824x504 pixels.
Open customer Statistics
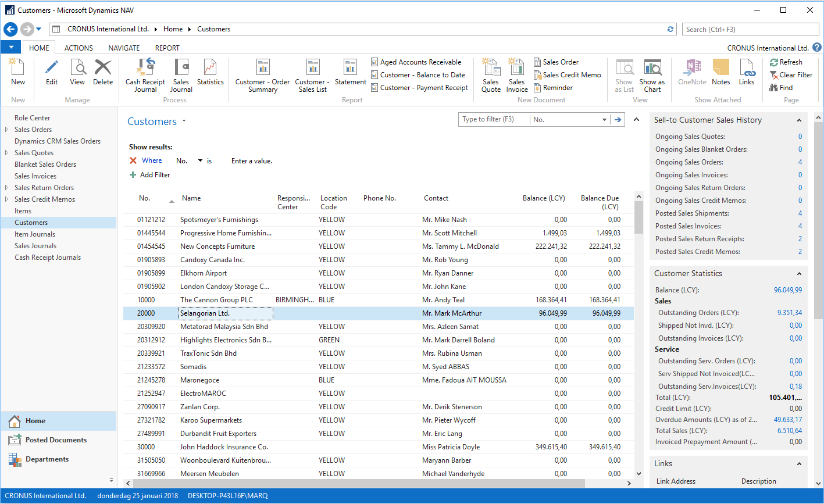tap(211, 73)
